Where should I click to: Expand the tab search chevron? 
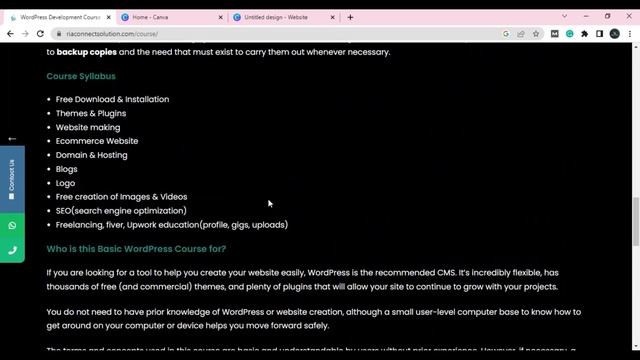coord(564,16)
